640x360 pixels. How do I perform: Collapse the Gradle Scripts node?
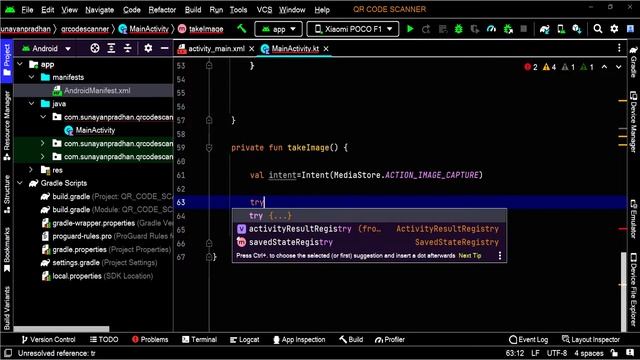tap(20, 183)
